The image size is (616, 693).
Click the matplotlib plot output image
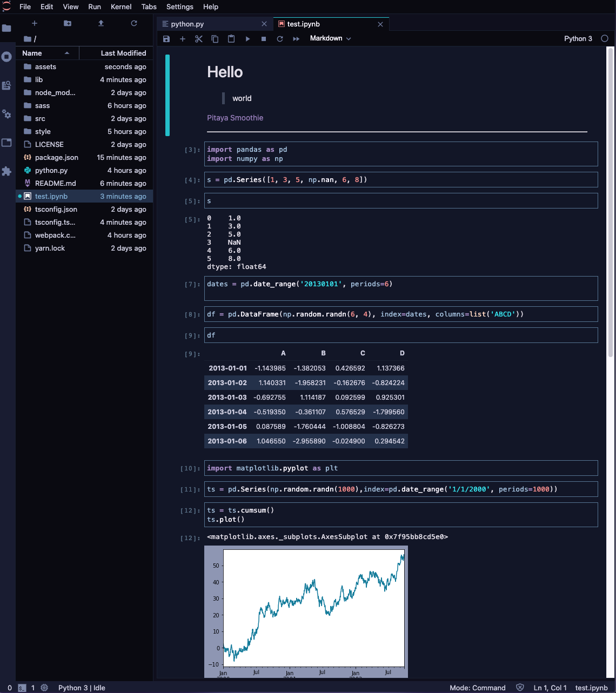coord(306,611)
